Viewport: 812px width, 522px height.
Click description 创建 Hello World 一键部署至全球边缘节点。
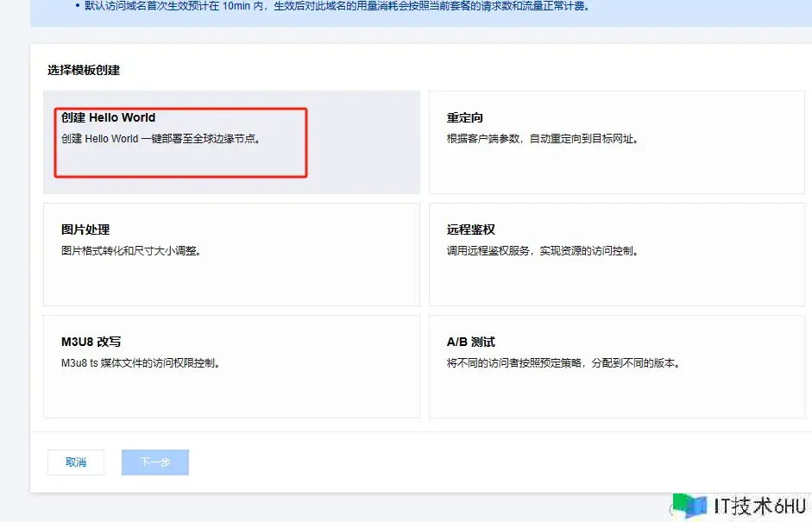click(x=161, y=139)
